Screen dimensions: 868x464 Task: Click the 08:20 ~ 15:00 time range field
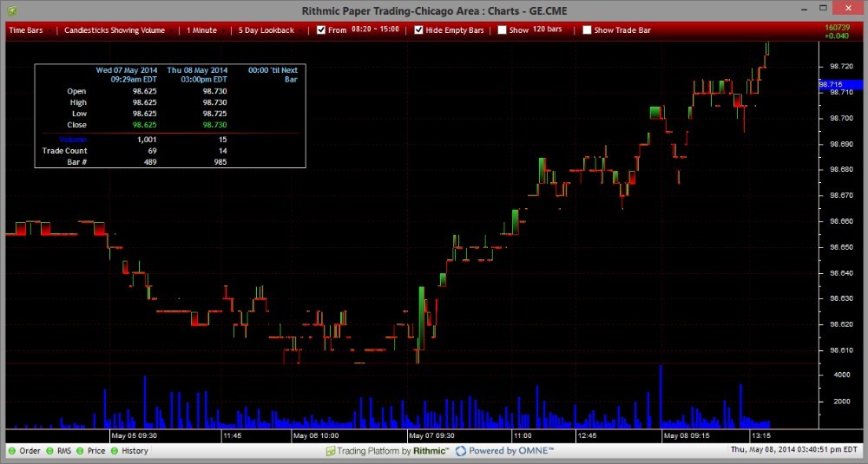point(375,29)
